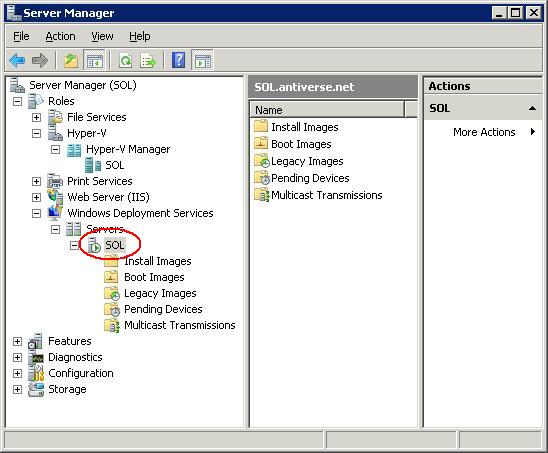Screen dimensions: 548x453
Task: Collapse the Servers node
Action: 55,230
